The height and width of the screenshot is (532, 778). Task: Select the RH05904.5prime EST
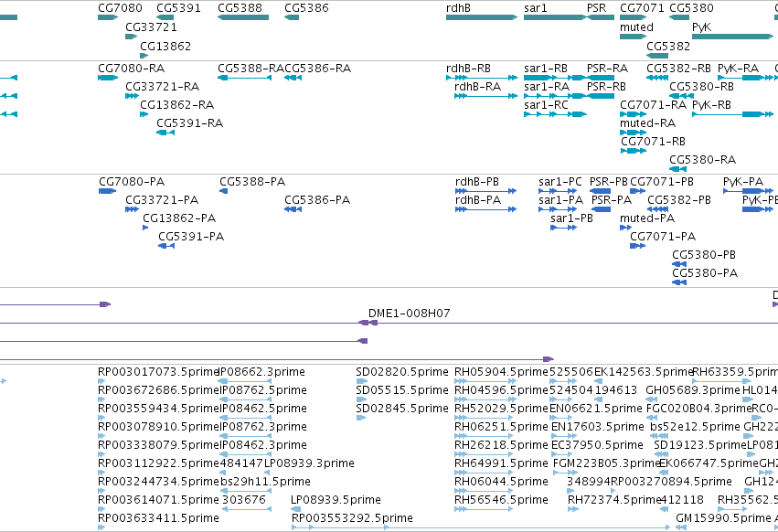coord(484,381)
